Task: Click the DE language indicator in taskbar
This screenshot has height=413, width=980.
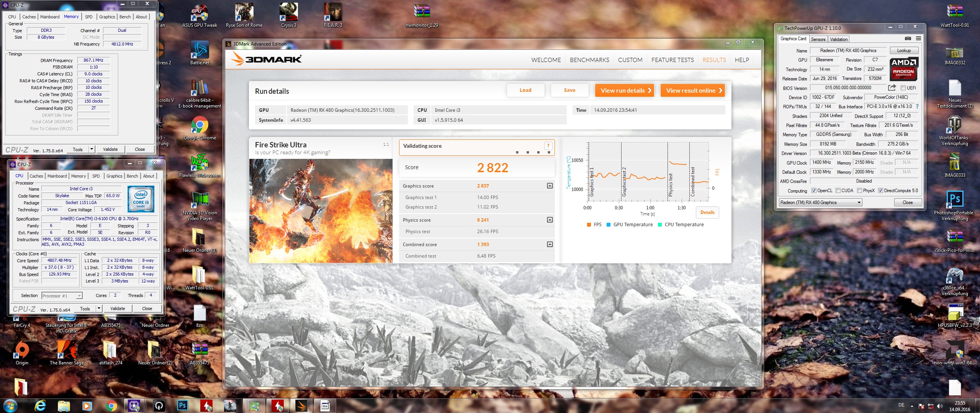Action: (901, 405)
